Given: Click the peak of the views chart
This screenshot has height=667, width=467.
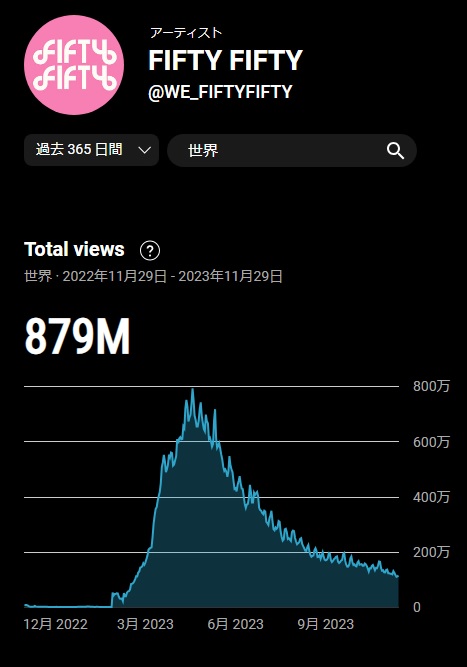Looking at the screenshot, I should [193, 390].
